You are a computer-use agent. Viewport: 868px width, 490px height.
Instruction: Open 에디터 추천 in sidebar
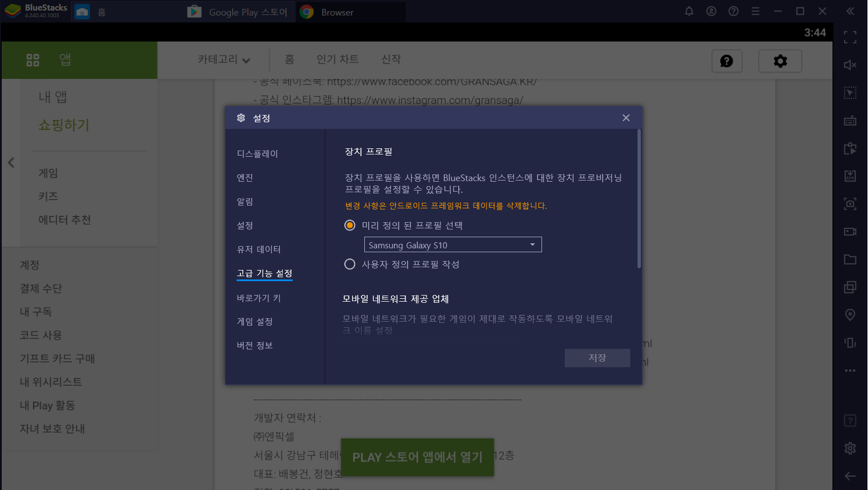(x=64, y=220)
